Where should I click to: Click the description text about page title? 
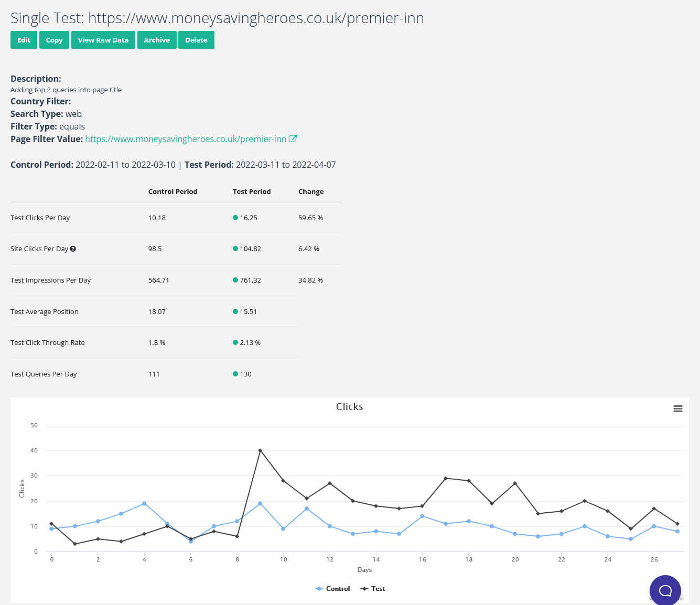click(x=66, y=90)
